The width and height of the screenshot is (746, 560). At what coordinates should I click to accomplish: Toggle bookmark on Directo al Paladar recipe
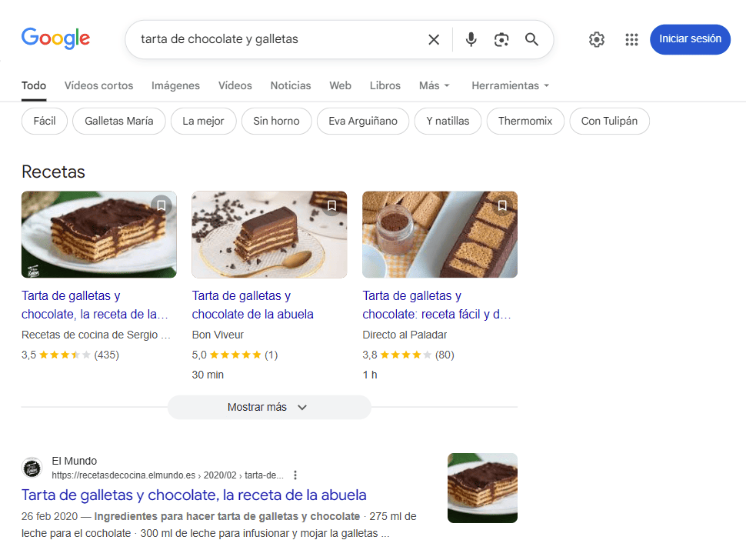pyautogui.click(x=502, y=205)
